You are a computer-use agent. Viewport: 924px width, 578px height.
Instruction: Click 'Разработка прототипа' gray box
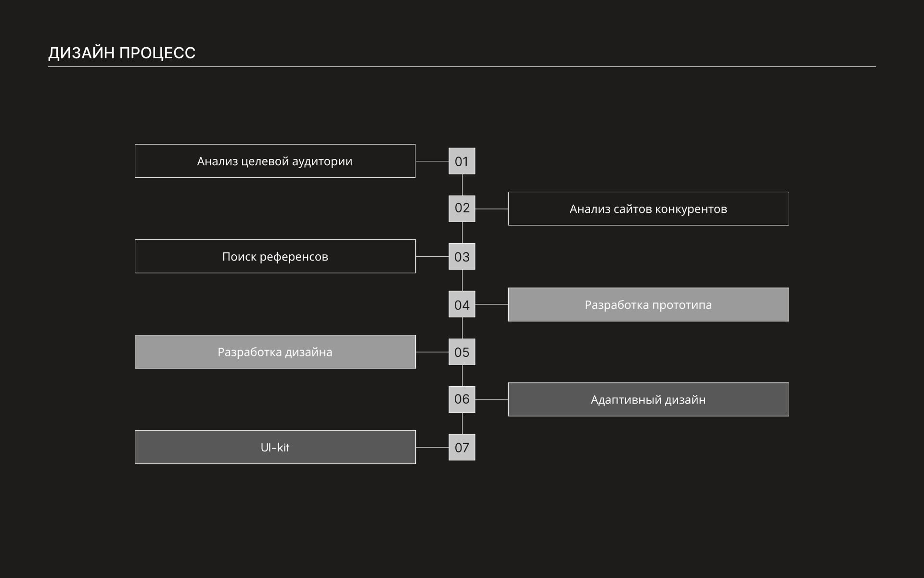click(x=648, y=304)
